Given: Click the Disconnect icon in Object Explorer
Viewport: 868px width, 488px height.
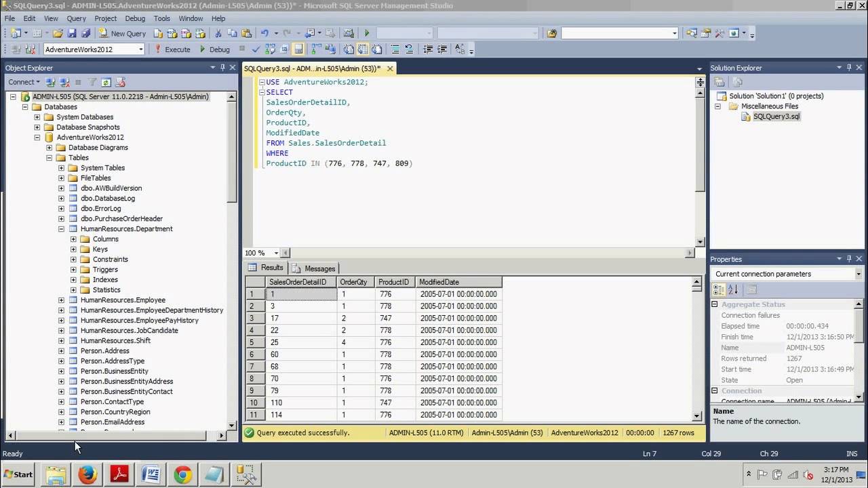Looking at the screenshot, I should pyautogui.click(x=64, y=82).
